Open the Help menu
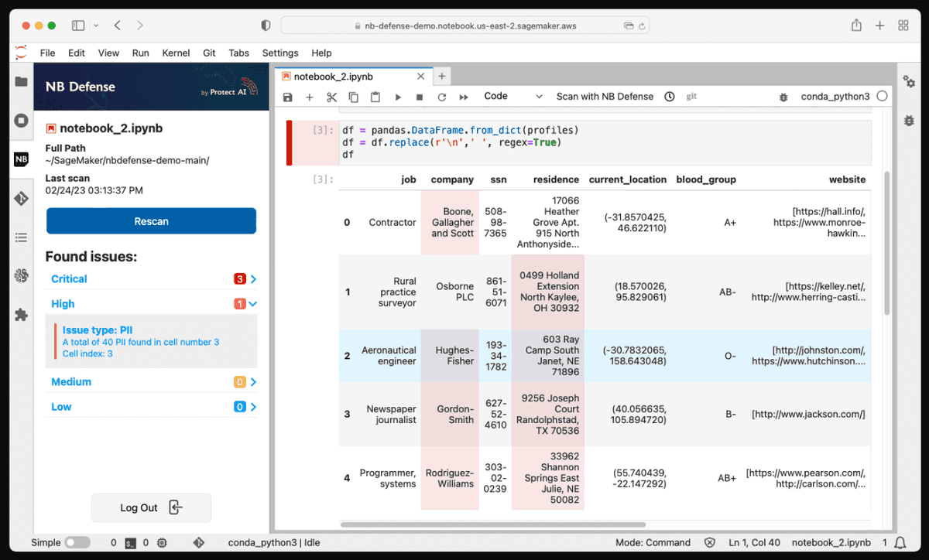 pyautogui.click(x=321, y=53)
